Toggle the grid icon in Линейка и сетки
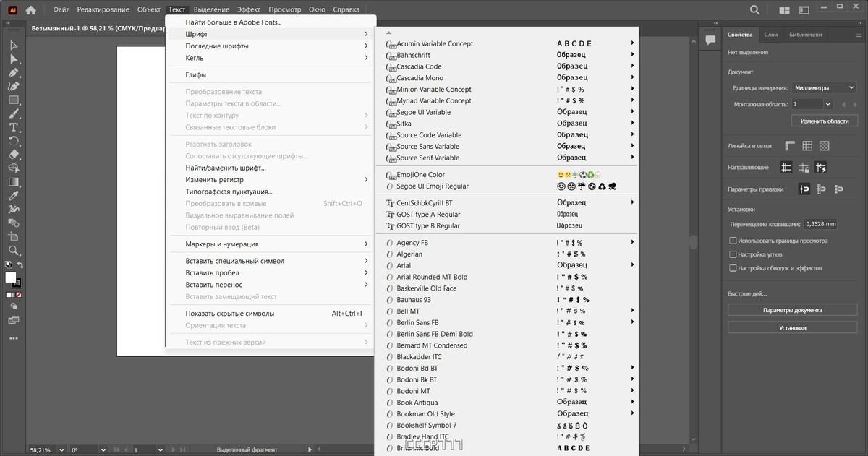The height and width of the screenshot is (456, 868). (807, 146)
